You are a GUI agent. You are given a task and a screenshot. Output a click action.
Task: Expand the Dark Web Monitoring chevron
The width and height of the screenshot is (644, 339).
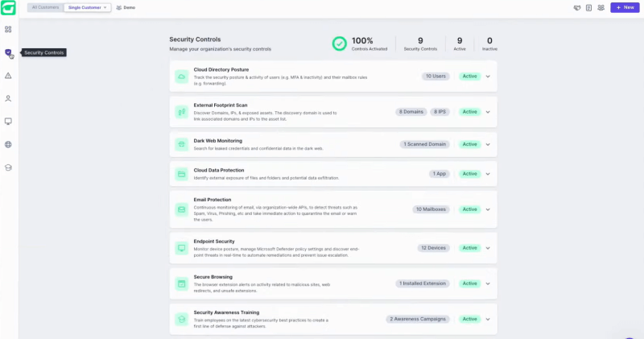pos(488,144)
